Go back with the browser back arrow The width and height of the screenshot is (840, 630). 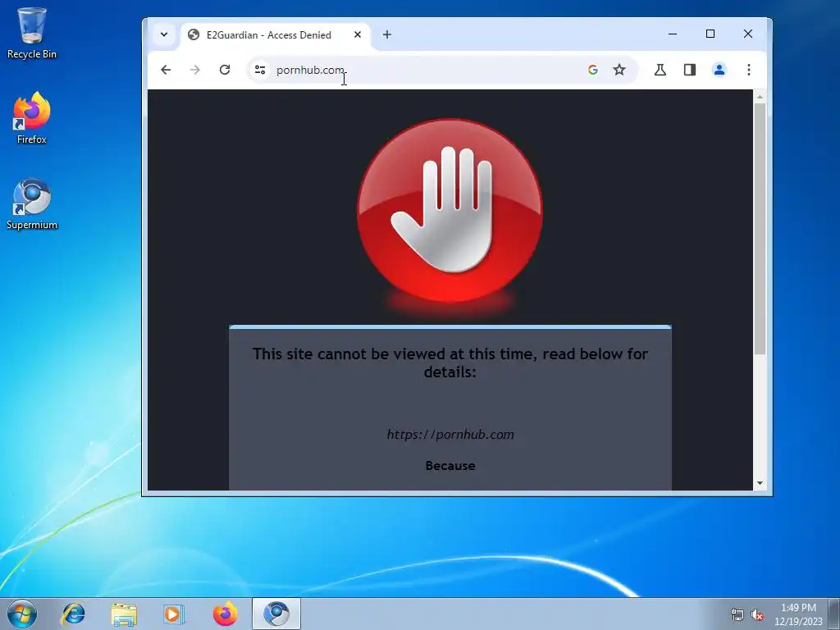(x=166, y=70)
